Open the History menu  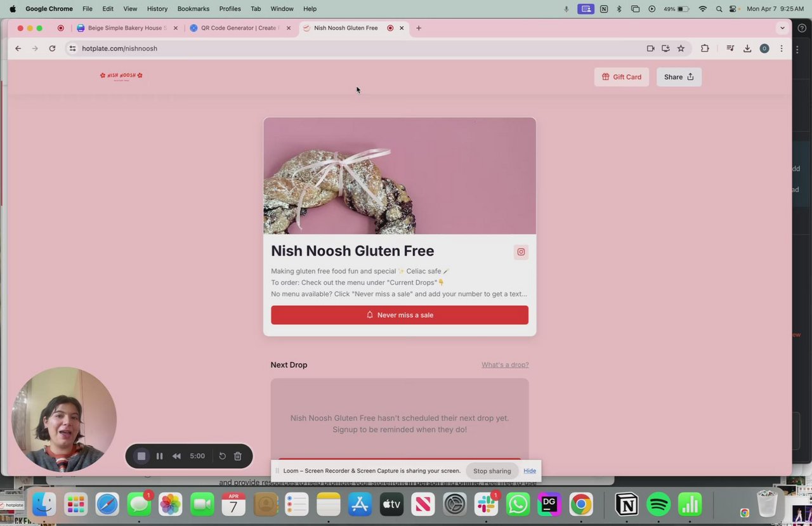157,9
